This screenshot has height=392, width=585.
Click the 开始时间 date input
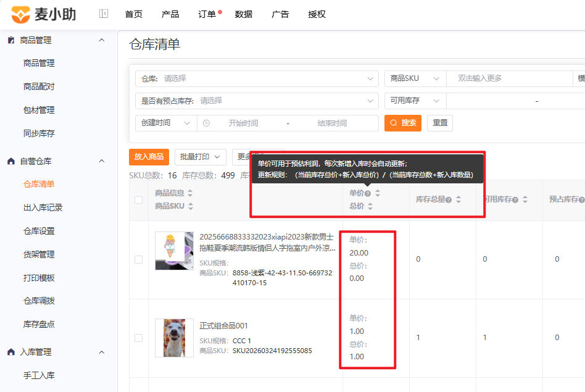click(x=243, y=123)
